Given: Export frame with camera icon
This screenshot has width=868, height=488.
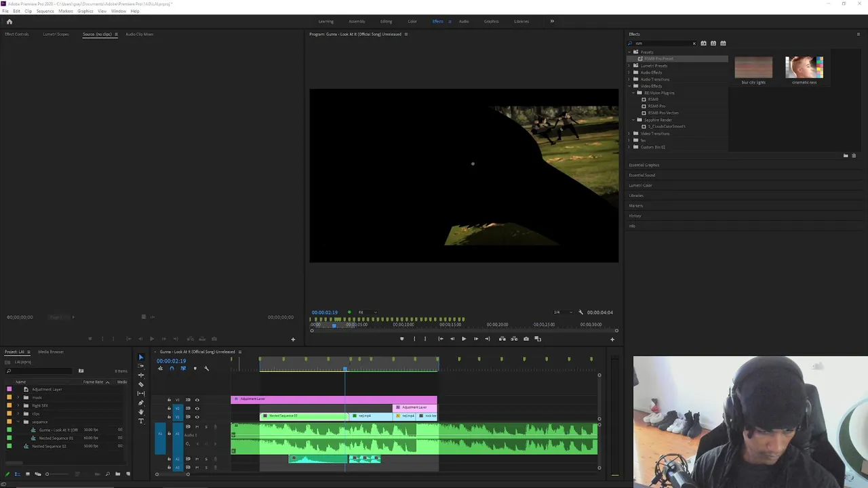Looking at the screenshot, I should click(526, 339).
